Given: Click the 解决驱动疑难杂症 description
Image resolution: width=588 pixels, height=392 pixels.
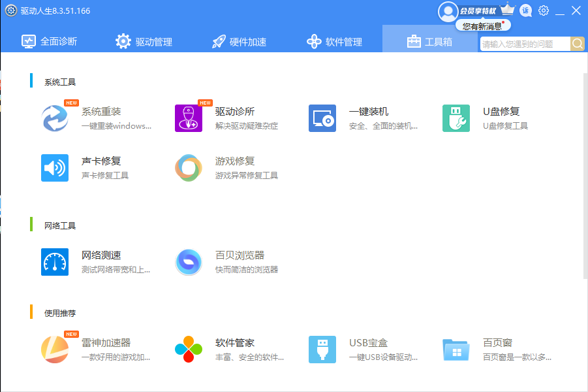Looking at the screenshot, I should (x=247, y=126).
